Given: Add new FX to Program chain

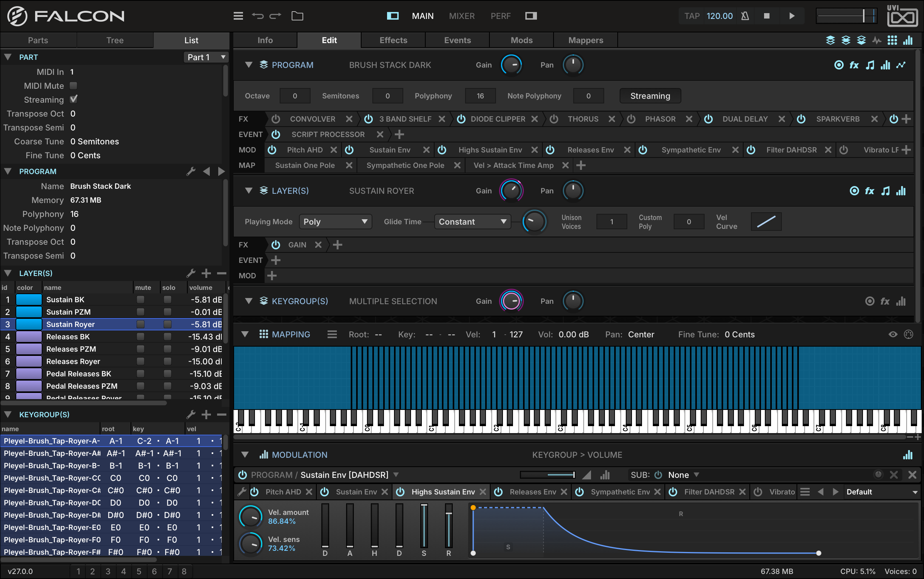Looking at the screenshot, I should tap(906, 119).
